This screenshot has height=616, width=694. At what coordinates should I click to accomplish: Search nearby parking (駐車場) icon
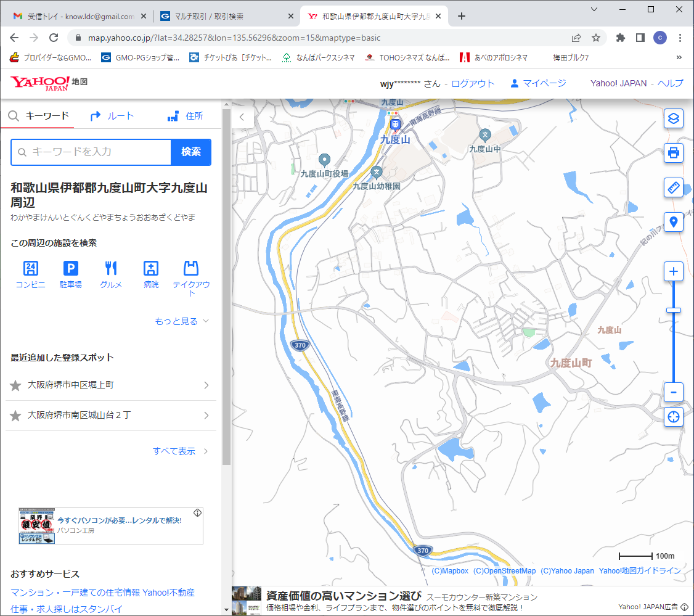pyautogui.click(x=71, y=268)
